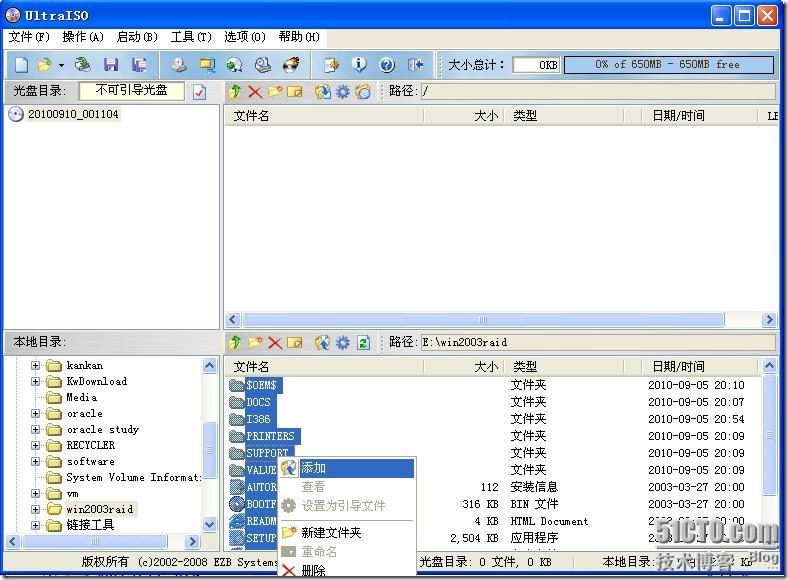This screenshot has height=580, width=788.
Task: Create a new ISO with New icon
Action: click(x=21, y=65)
